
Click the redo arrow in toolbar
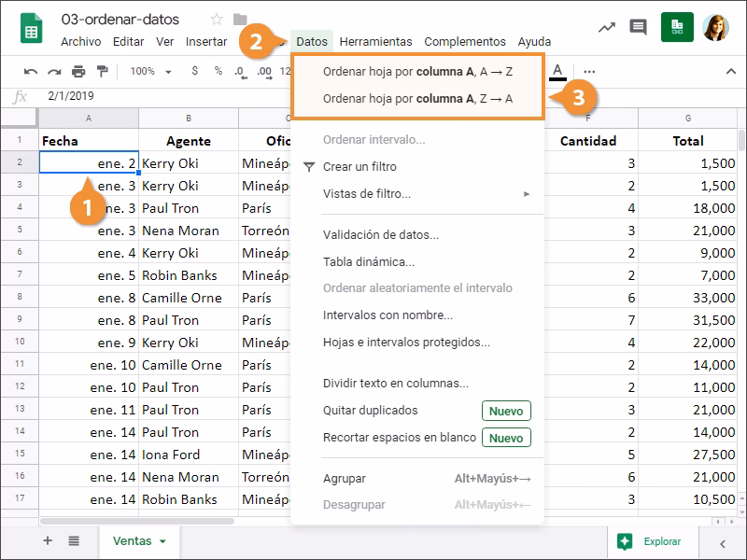pos(54,71)
